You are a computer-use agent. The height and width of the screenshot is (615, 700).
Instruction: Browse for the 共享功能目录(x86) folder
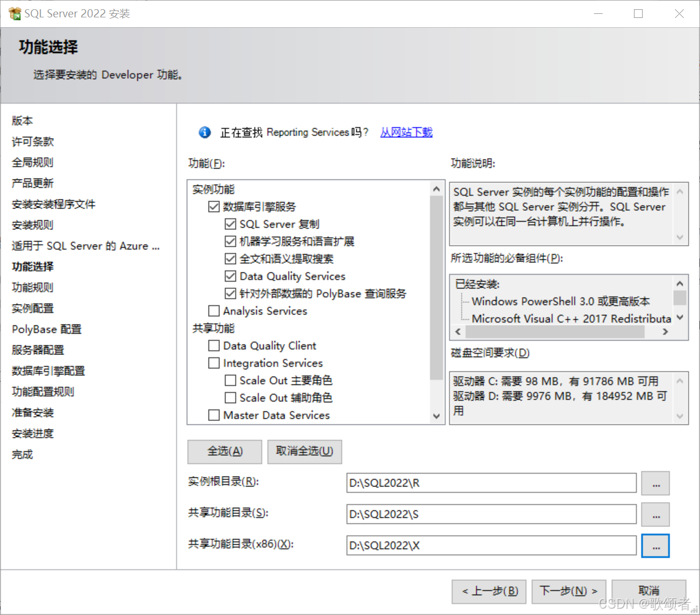655,546
